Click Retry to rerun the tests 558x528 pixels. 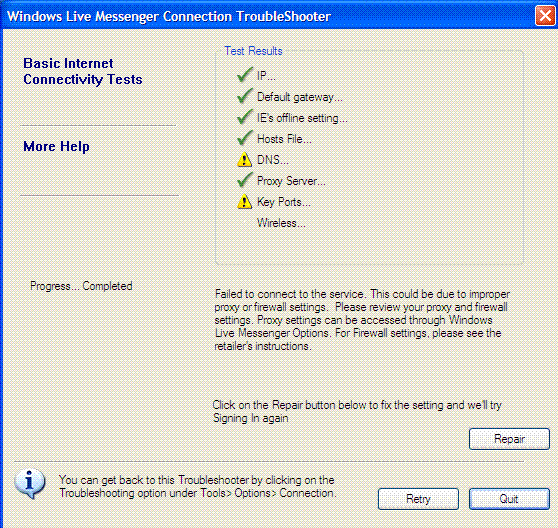418,499
